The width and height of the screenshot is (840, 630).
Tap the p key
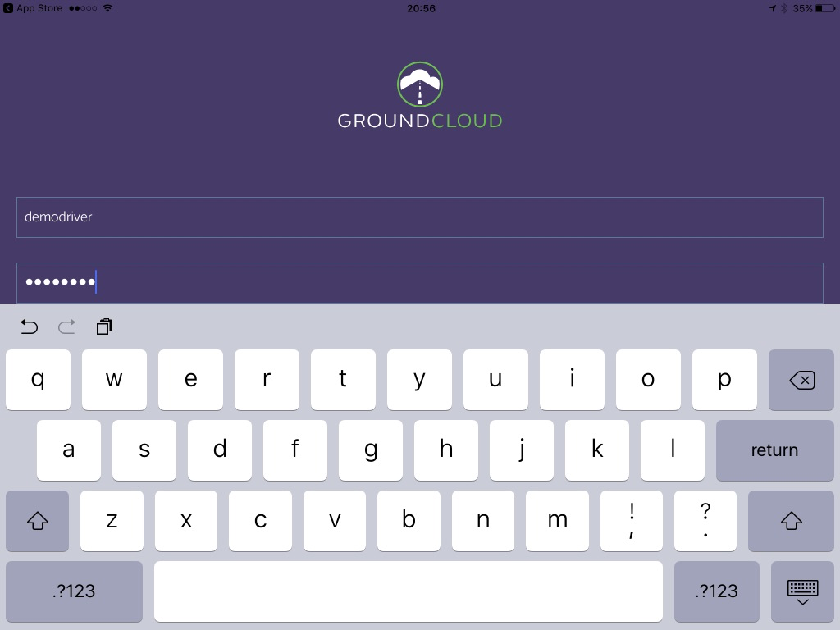(x=724, y=380)
